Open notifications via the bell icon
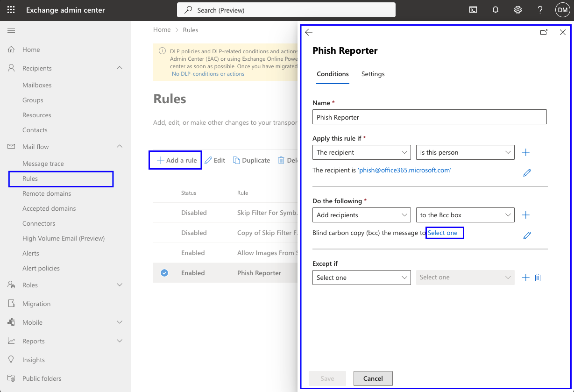This screenshot has height=392, width=574. (x=495, y=9)
